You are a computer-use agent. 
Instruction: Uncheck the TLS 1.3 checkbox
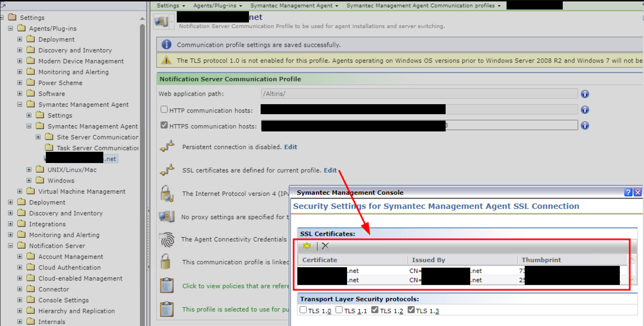click(411, 310)
